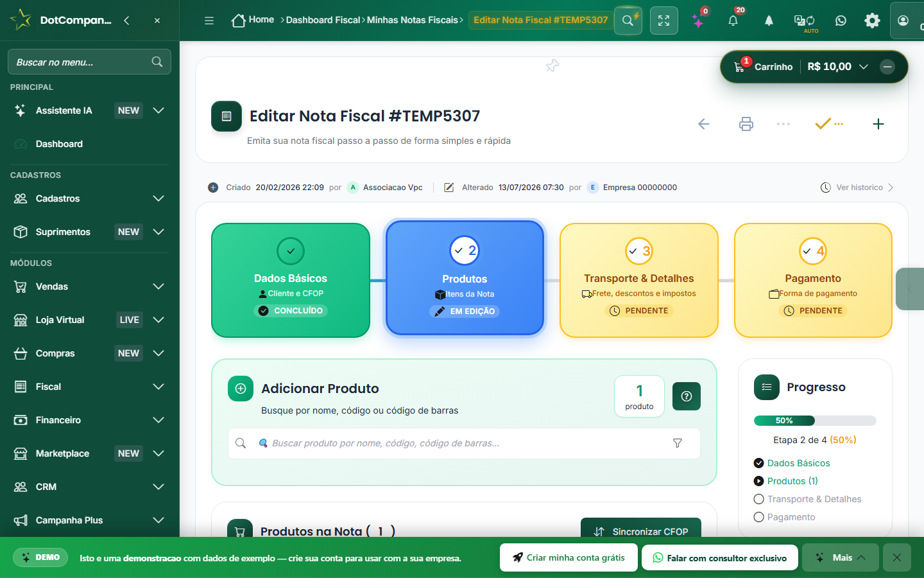Image resolution: width=924 pixels, height=578 pixels.
Task: Open notifications bell with 20 badge
Action: pyautogui.click(x=733, y=21)
